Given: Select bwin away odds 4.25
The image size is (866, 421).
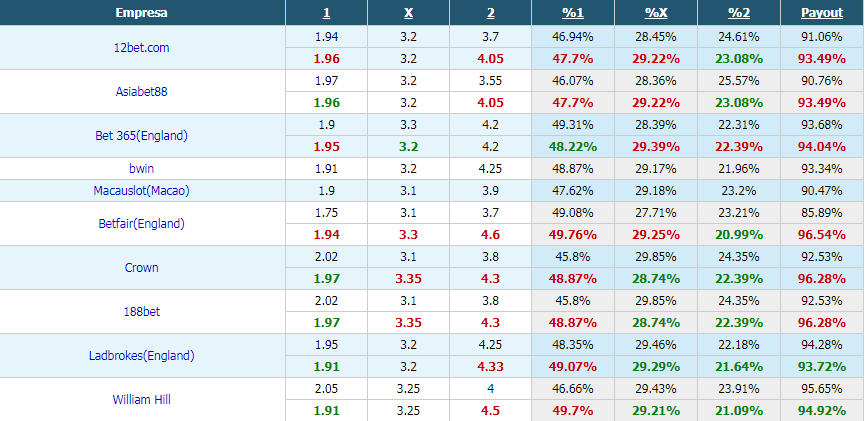Looking at the screenshot, I should click(490, 169).
